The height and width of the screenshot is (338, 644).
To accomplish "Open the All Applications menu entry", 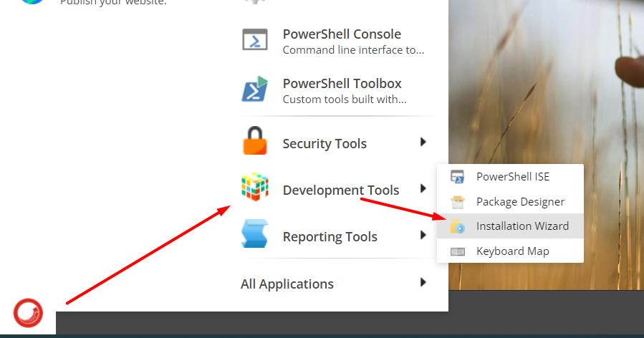I will 287,284.
